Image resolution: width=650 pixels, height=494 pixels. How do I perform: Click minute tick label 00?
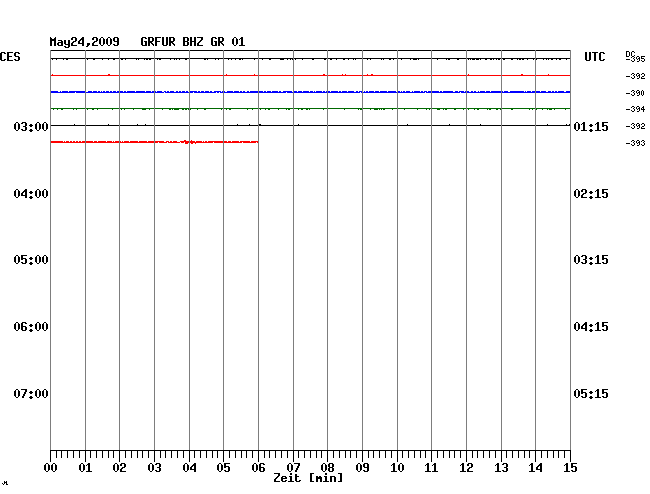(51, 468)
